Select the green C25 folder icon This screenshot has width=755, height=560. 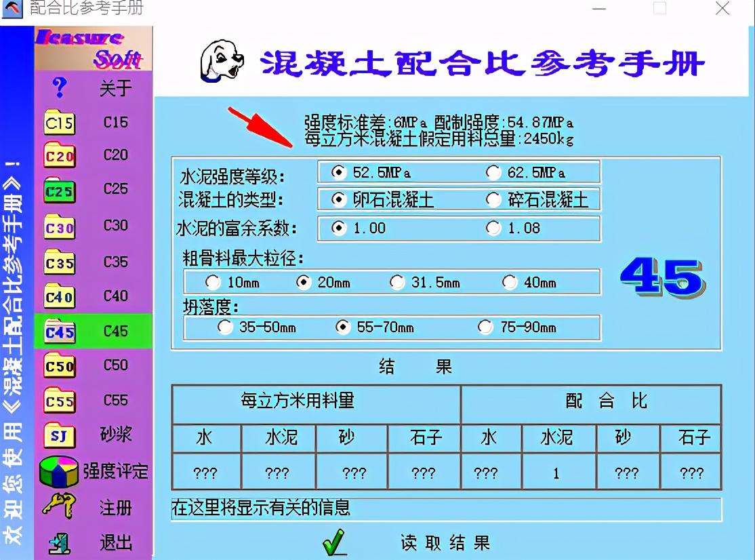click(60, 192)
